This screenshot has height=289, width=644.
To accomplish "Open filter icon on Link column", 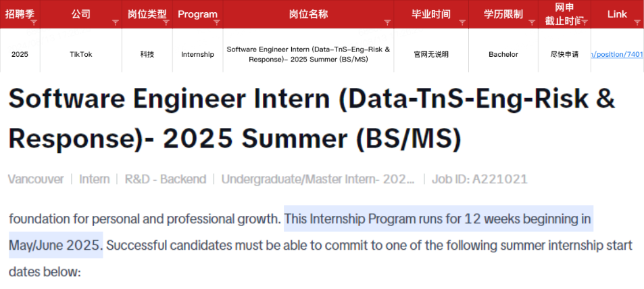I will point(637,22).
